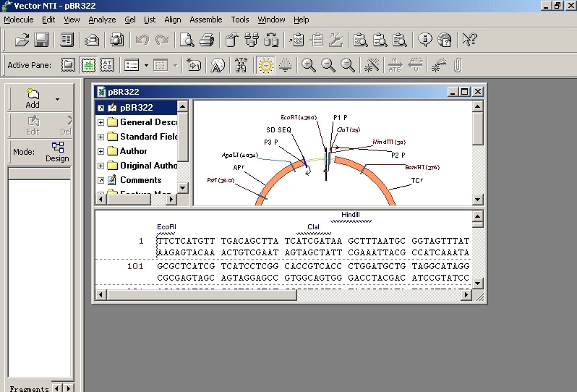Click the Zoom Out magnifier icon
This screenshot has height=392, width=577.
pos(328,65)
